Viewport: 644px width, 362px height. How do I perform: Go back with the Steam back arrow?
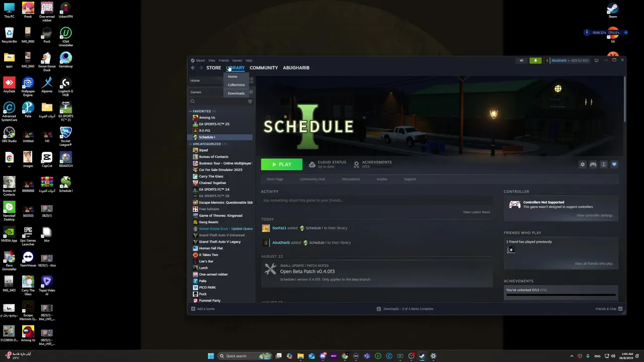(x=193, y=68)
